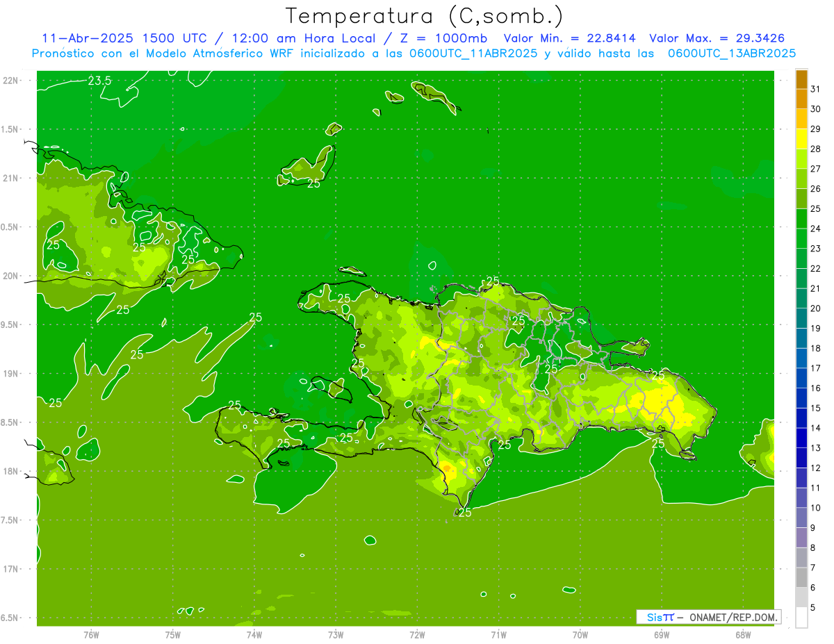Screen dimensions: 834x644
Task: Click the "72W" longitude axis label
Action: (x=417, y=634)
